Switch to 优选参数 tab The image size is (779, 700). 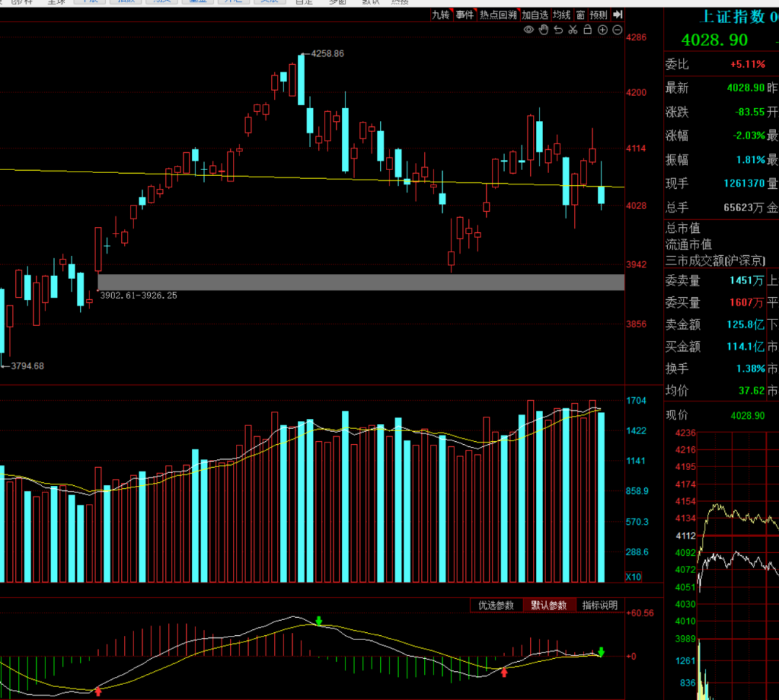click(496, 605)
